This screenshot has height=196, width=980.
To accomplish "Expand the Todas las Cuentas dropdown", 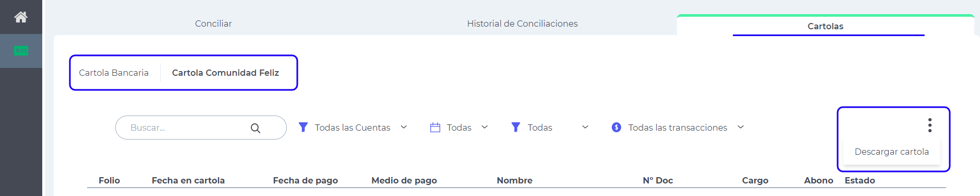I will click(404, 127).
